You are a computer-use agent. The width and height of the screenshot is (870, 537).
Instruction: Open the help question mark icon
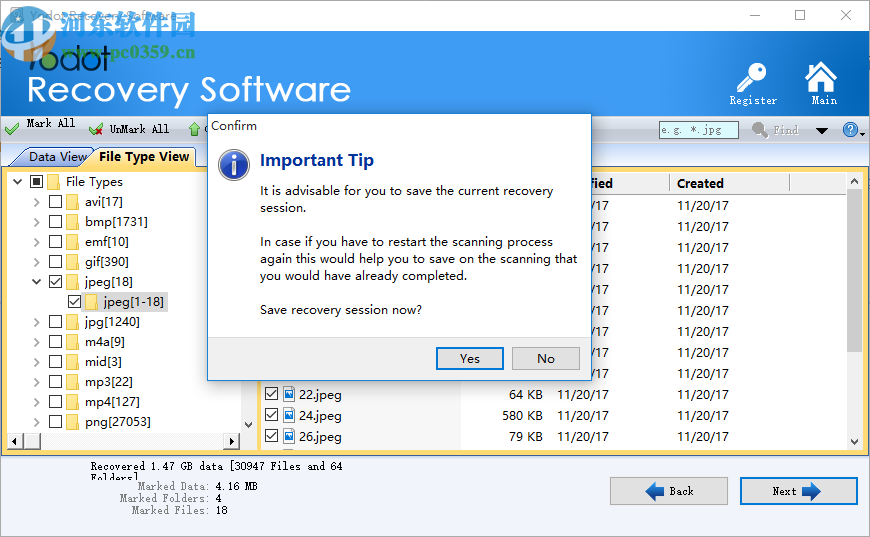[x=849, y=130]
